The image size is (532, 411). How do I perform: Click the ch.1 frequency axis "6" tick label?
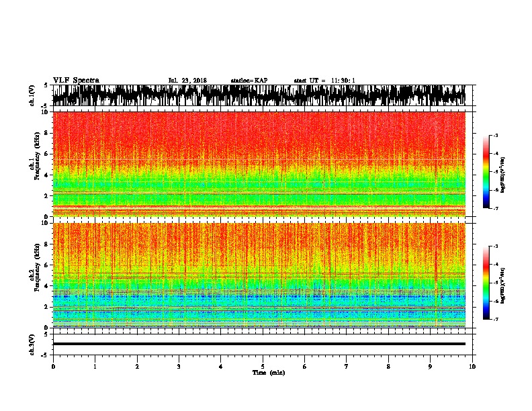(47, 154)
